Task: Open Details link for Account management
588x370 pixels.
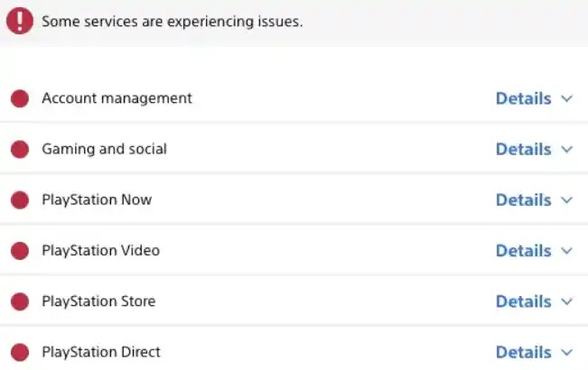Action: (523, 98)
